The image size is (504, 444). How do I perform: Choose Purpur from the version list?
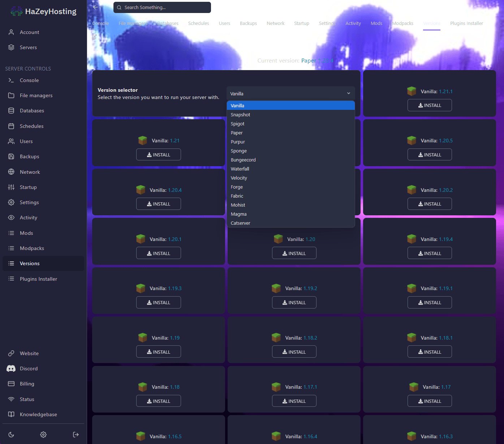click(290, 142)
